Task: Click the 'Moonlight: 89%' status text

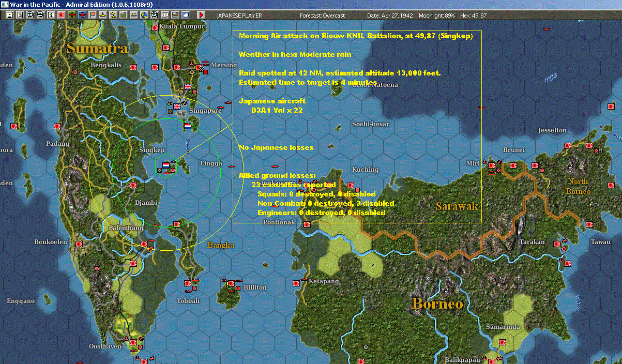Action: 437,16
